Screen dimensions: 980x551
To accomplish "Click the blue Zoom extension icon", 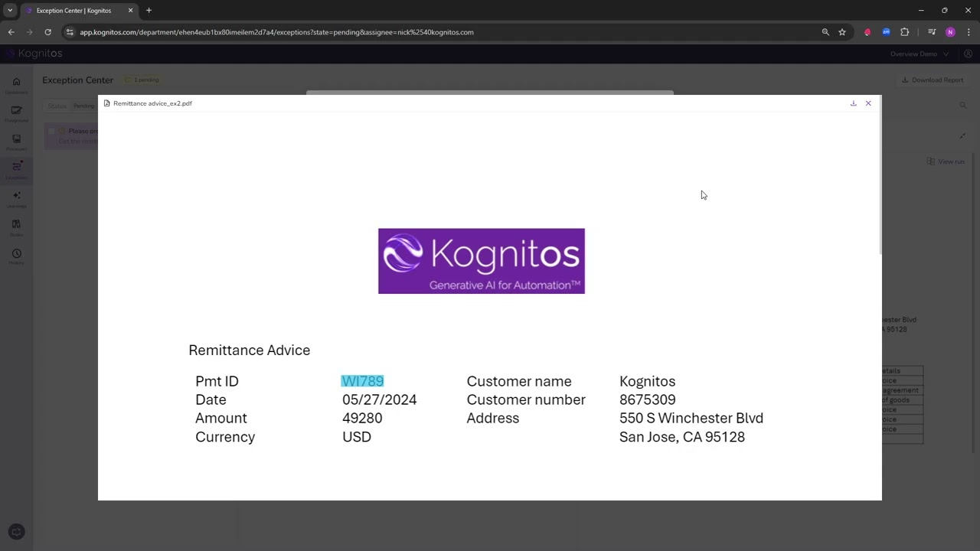I will 886,32.
